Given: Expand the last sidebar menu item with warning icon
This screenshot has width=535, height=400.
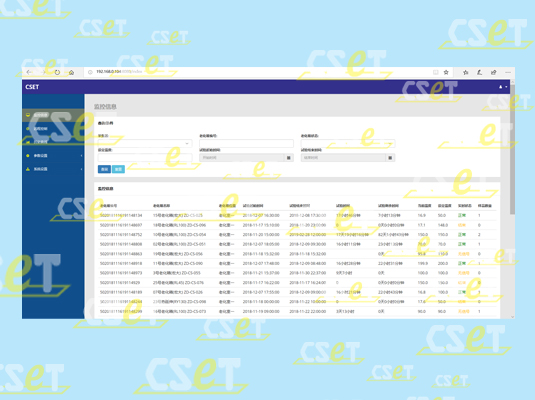Looking at the screenshot, I should point(53,169).
